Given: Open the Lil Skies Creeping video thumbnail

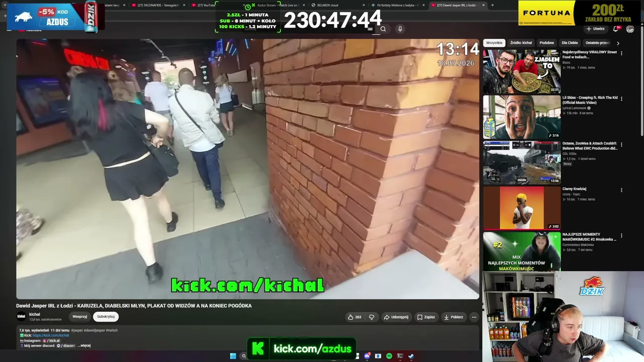Looking at the screenshot, I should pyautogui.click(x=522, y=117).
